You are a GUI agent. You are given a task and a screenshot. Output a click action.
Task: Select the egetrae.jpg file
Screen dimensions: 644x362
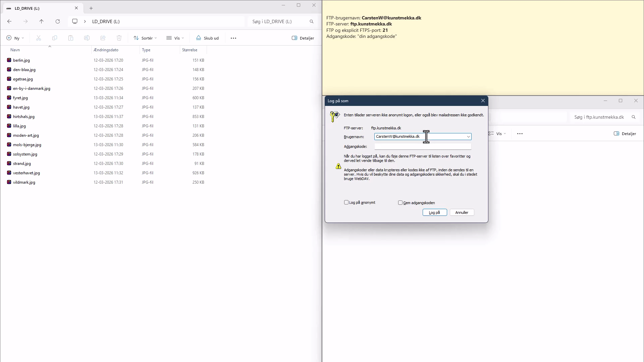(23, 79)
